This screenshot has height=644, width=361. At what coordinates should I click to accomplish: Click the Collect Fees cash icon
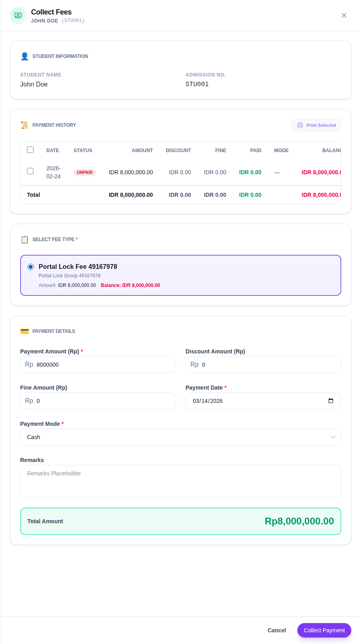tap(18, 15)
